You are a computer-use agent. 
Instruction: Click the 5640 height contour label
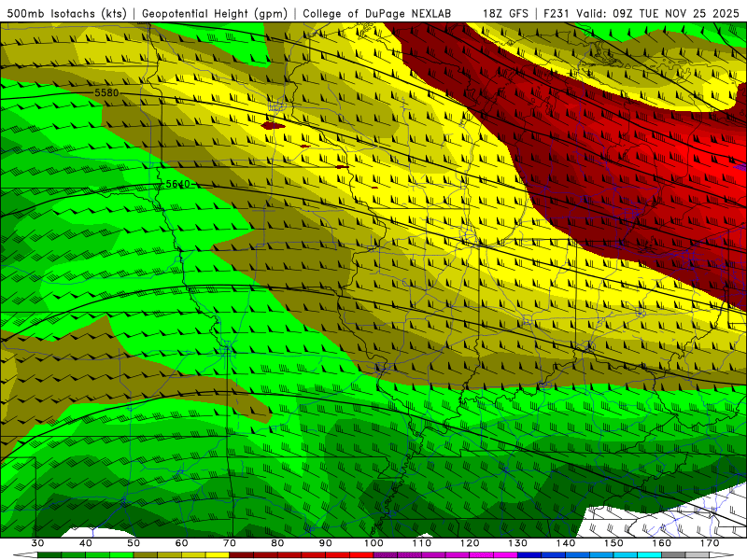point(177,184)
